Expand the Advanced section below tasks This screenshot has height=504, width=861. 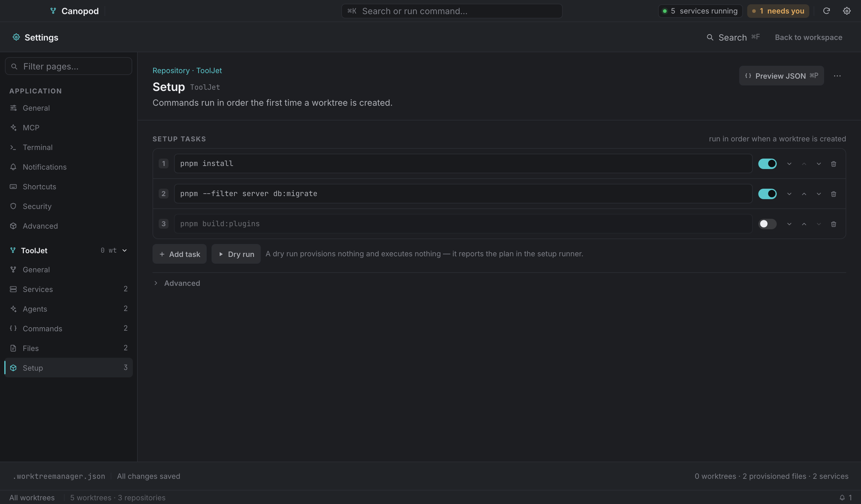coord(177,283)
